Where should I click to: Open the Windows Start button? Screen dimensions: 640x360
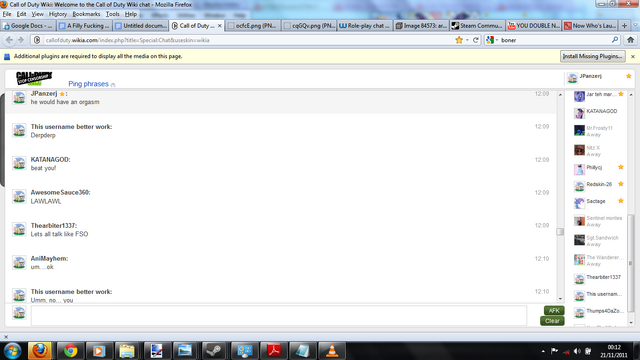tap(12, 351)
